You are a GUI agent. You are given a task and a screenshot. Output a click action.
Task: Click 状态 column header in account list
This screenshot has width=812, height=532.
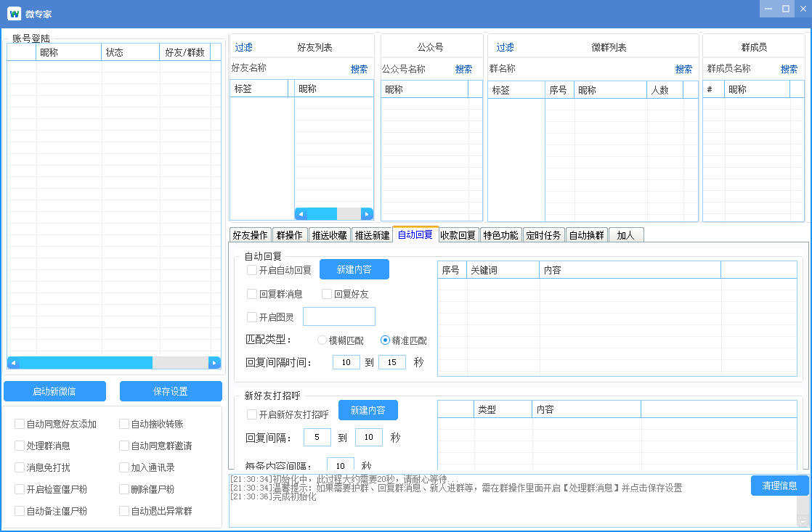pyautogui.click(x=131, y=52)
